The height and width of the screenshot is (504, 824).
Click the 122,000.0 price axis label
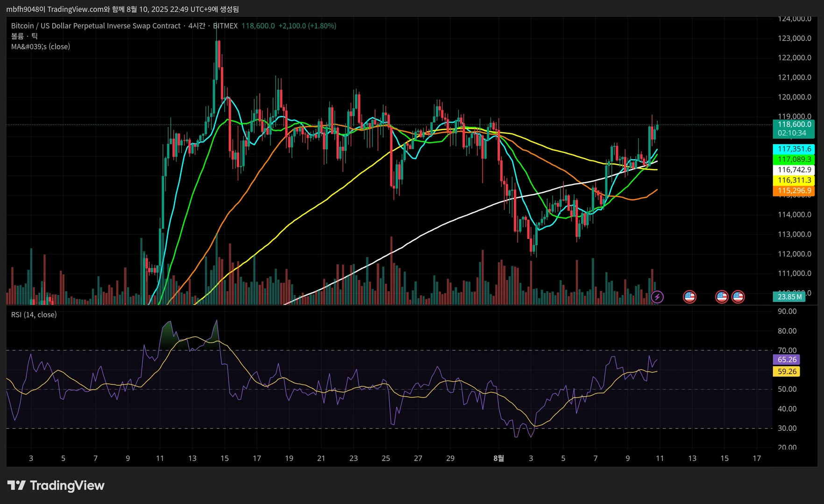click(795, 58)
